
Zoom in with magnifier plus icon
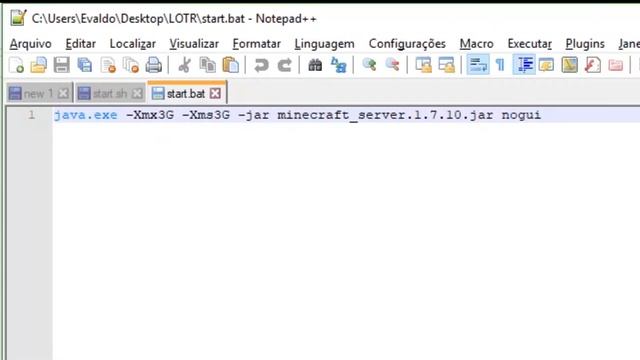click(x=369, y=64)
